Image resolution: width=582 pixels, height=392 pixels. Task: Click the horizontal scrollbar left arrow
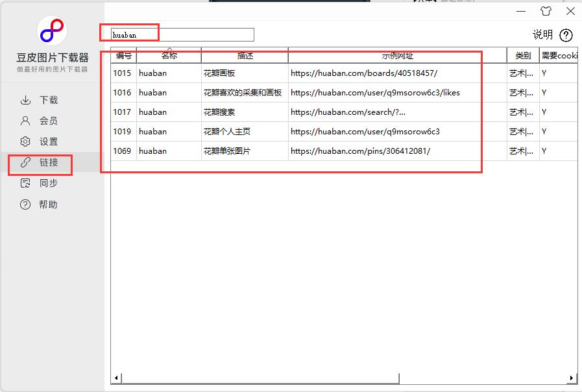tap(116, 378)
